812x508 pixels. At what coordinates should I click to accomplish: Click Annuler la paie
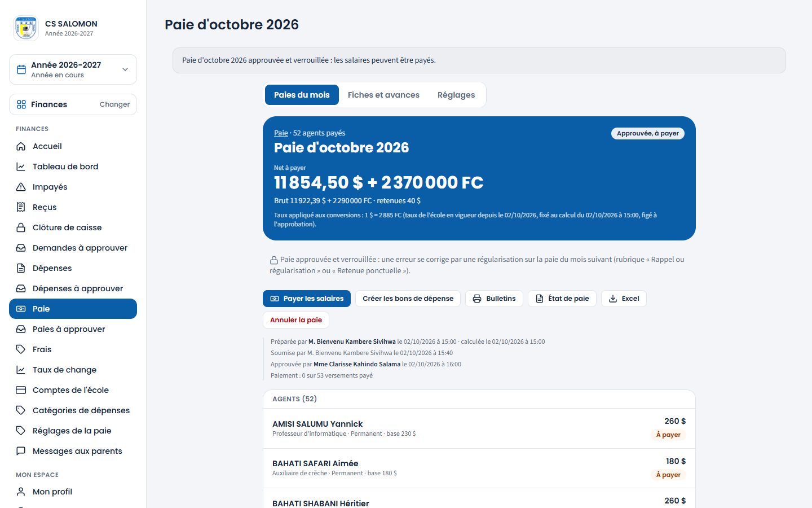click(296, 320)
